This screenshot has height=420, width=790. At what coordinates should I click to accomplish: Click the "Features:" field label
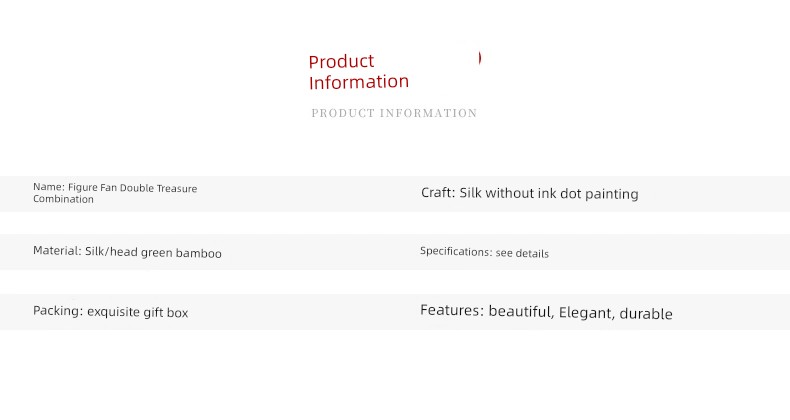[x=452, y=311]
